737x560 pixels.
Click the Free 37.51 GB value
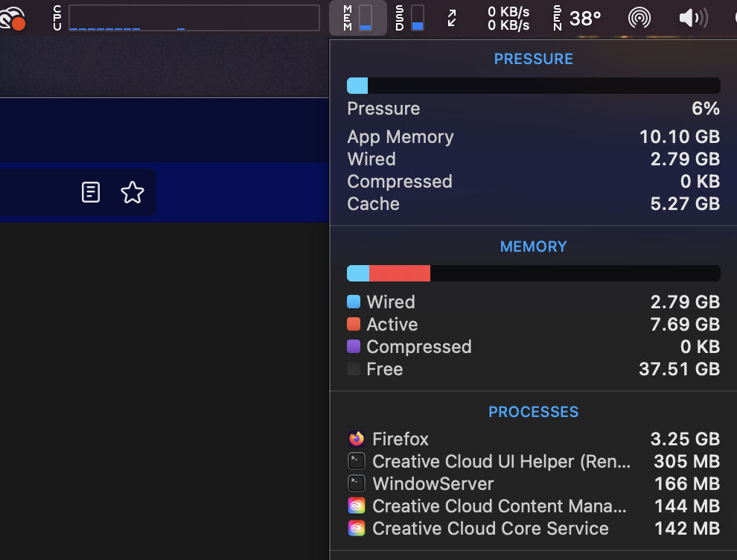[x=680, y=369]
